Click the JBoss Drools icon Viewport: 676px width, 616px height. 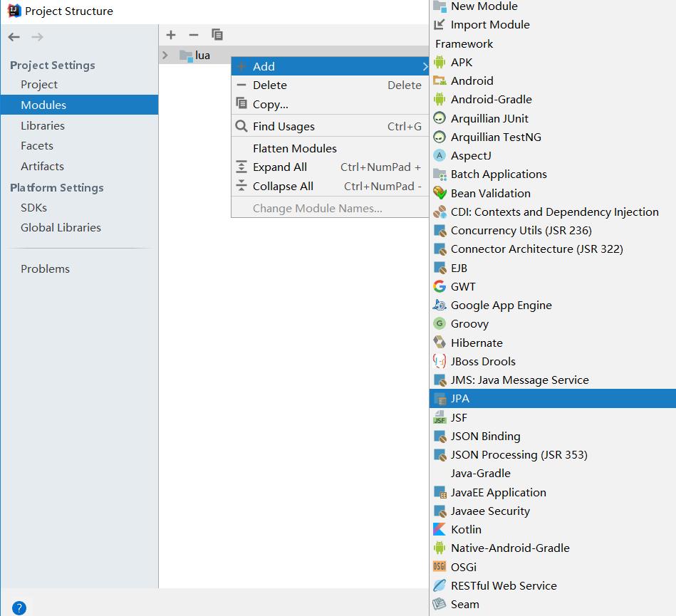(x=440, y=361)
